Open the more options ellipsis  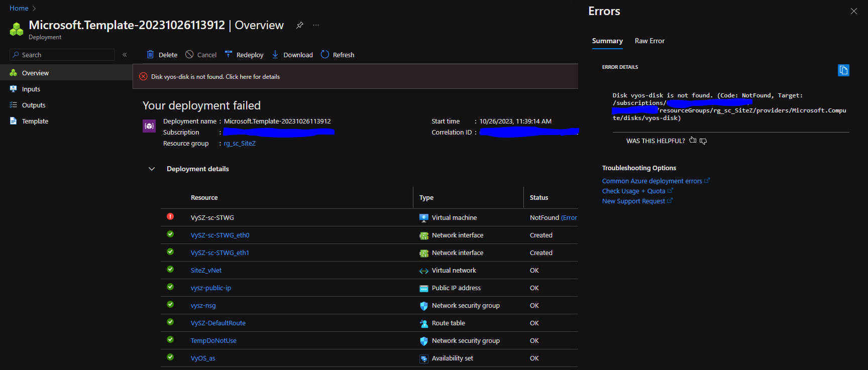click(316, 25)
